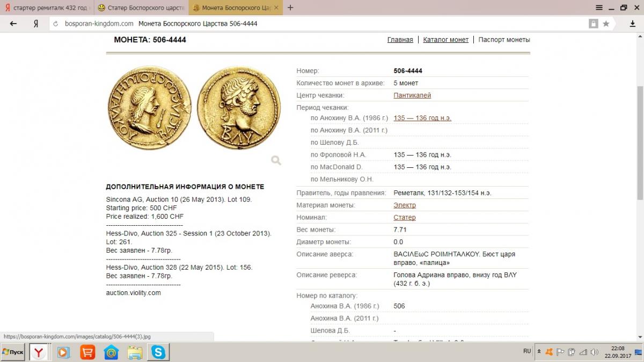Select the 'Монета Боспорского Царства' tab
The width and height of the screenshot is (644, 362).
coord(236,8)
